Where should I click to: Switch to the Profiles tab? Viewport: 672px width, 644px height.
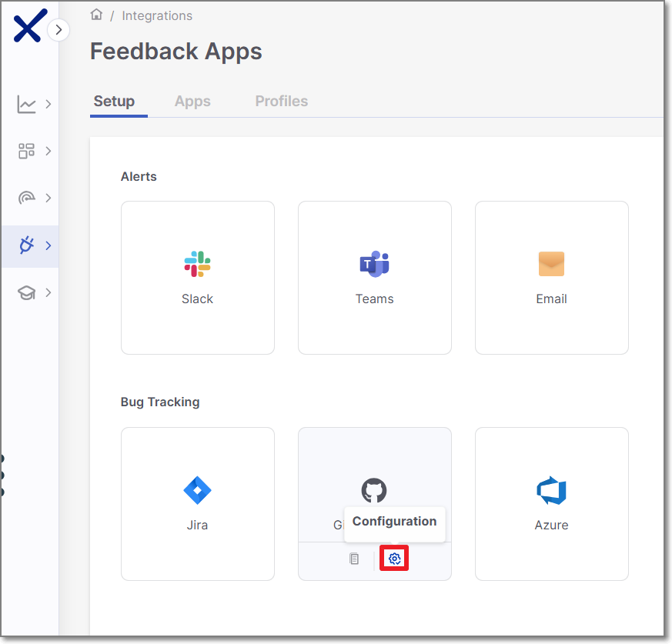pos(282,101)
